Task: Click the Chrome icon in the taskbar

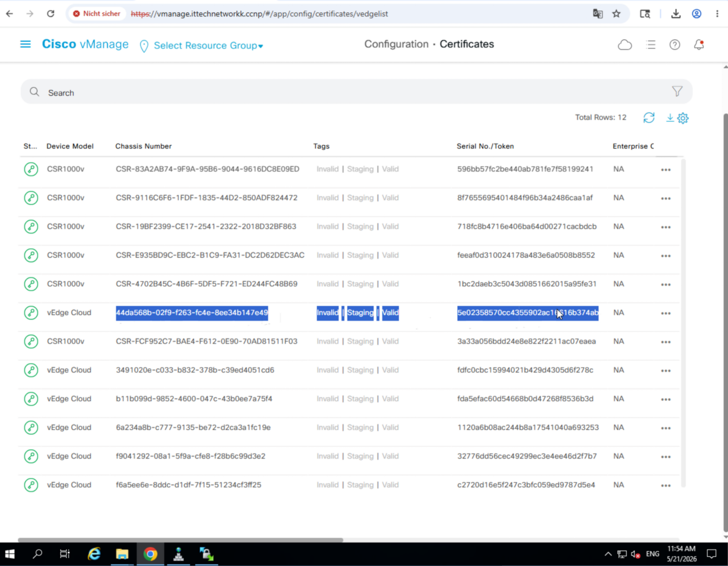Action: click(150, 554)
